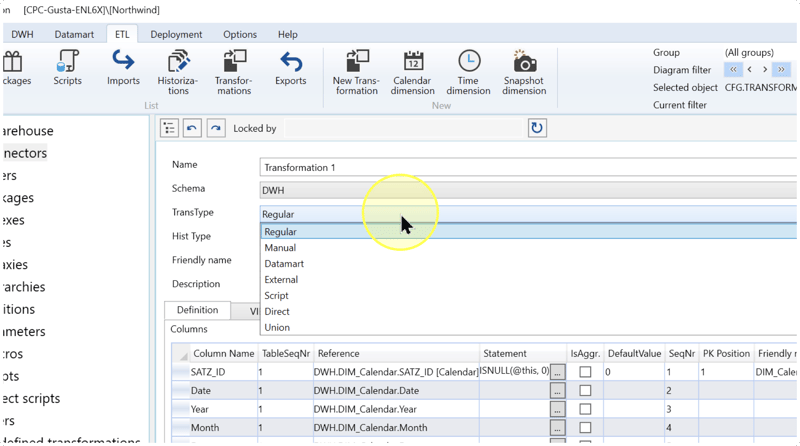Open statement editor for Year row
800x446 pixels.
click(x=557, y=409)
